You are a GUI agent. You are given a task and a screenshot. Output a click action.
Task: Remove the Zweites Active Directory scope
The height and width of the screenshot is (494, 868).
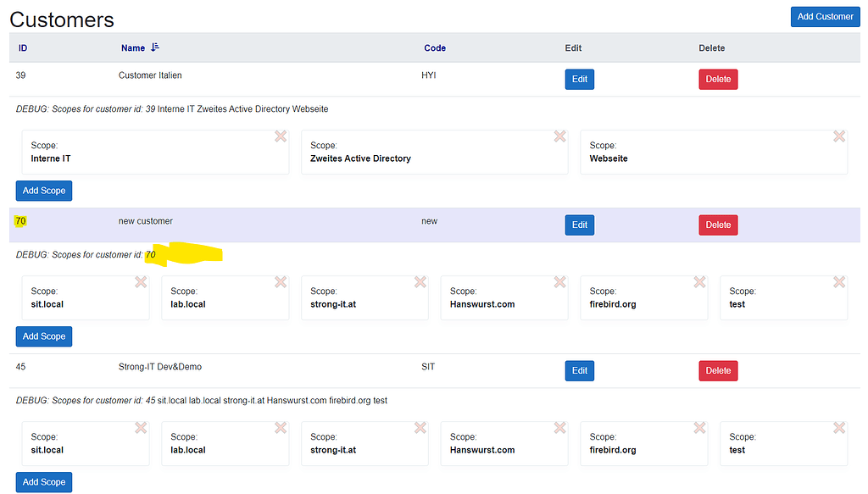point(559,136)
